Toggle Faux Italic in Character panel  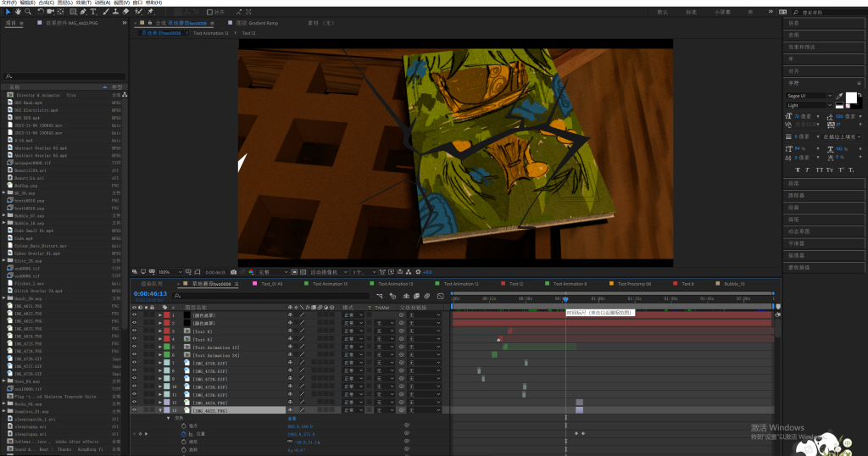807,170
